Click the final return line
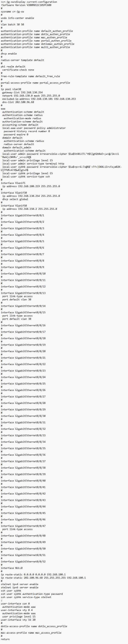The width and height of the screenshot is (128, 644). [5, 639]
